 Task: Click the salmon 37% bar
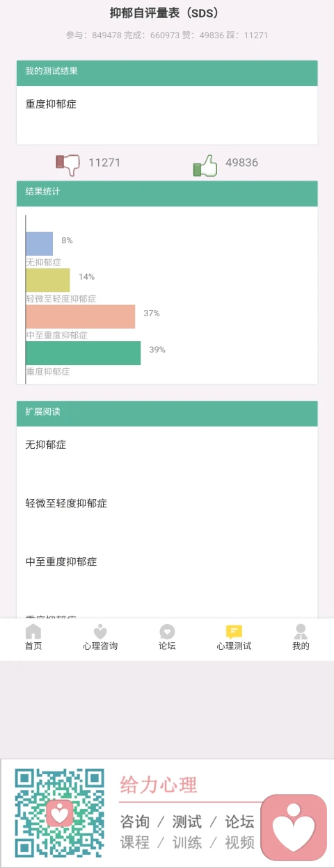(81, 316)
